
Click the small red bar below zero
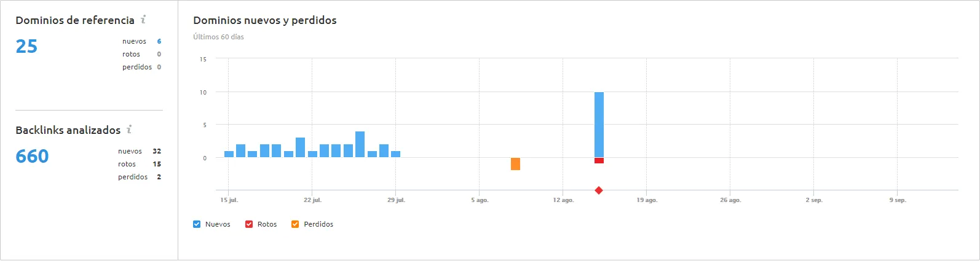point(599,161)
